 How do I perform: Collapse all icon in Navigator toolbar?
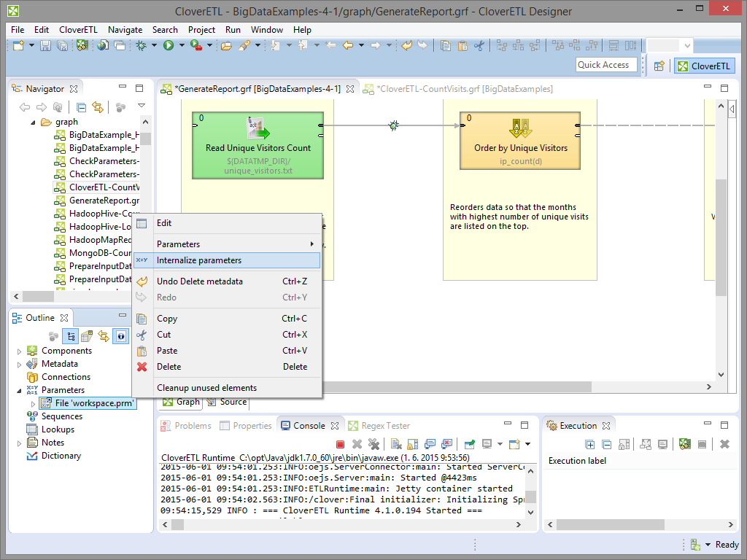(81, 107)
